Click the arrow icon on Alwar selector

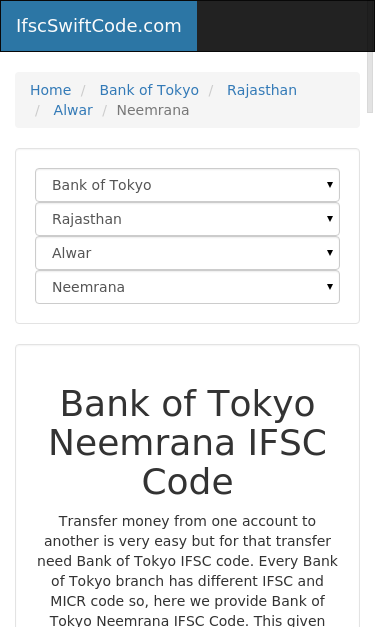click(330, 253)
